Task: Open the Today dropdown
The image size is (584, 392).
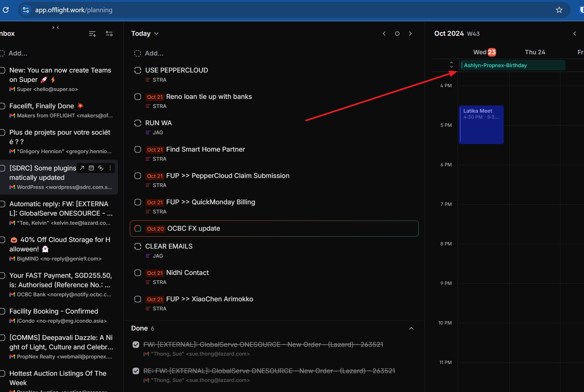Action: coord(145,34)
